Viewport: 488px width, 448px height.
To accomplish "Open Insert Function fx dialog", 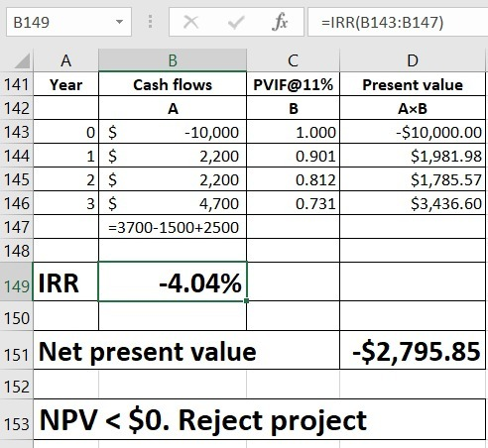I will (280, 22).
